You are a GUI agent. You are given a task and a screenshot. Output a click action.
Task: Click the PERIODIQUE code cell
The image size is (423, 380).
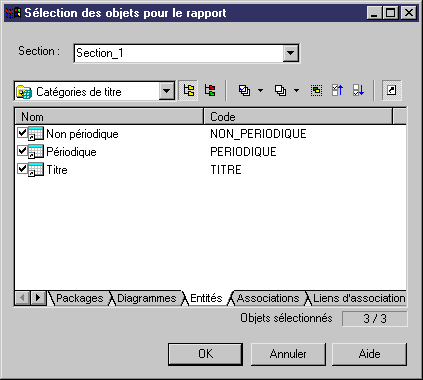[x=243, y=152]
